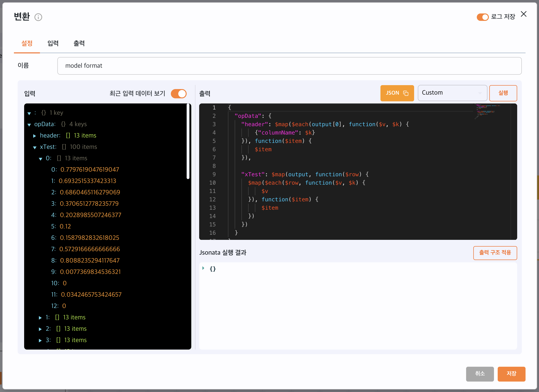Click the 이름 input field
The width and height of the screenshot is (539, 392).
coord(289,66)
